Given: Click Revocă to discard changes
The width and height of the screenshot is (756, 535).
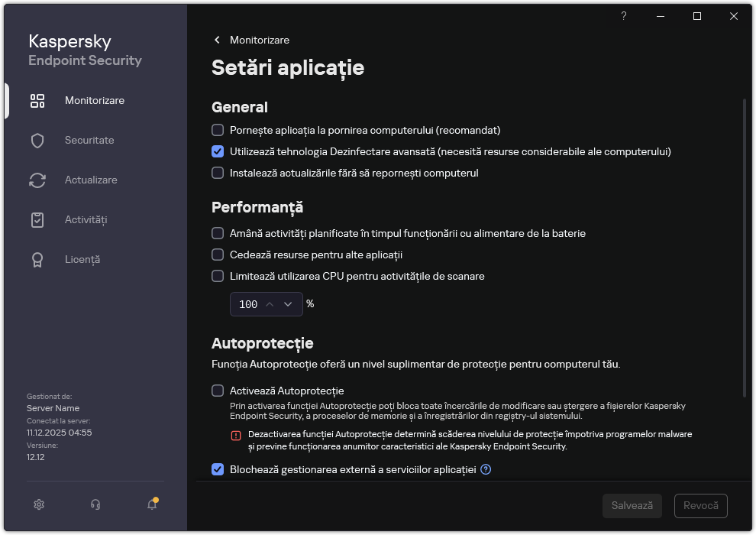Looking at the screenshot, I should pyautogui.click(x=700, y=505).
